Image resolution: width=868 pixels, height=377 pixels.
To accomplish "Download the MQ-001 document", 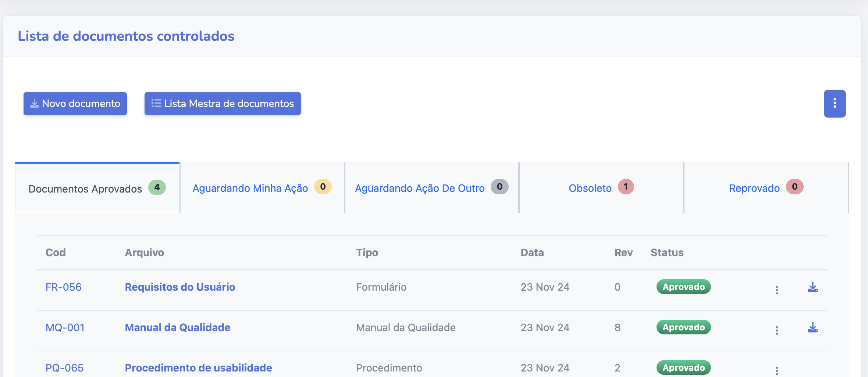I will [x=813, y=328].
